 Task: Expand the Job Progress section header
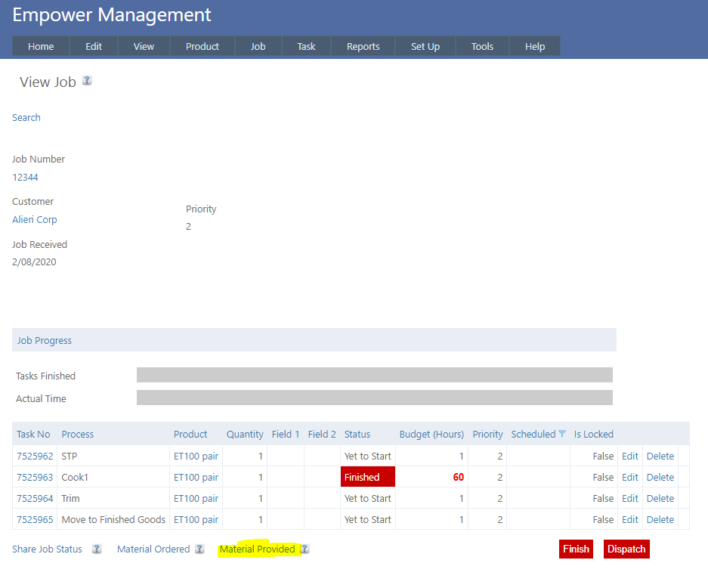pos(45,340)
